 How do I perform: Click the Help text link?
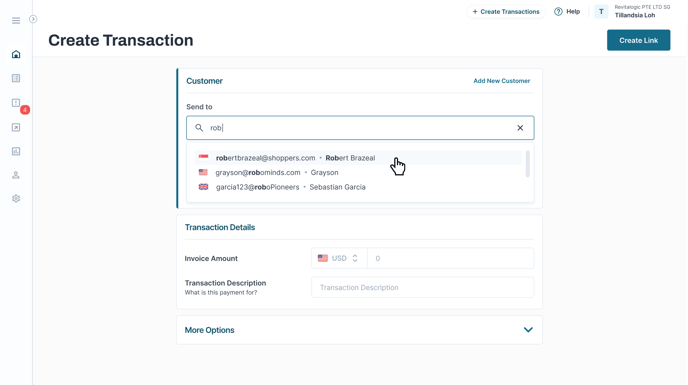coord(573,12)
